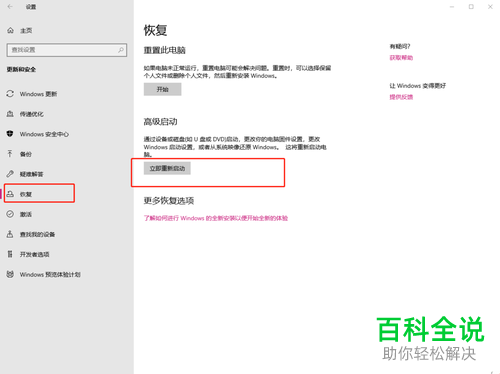Go to 主页 home label
500x374 pixels.
coord(26,31)
